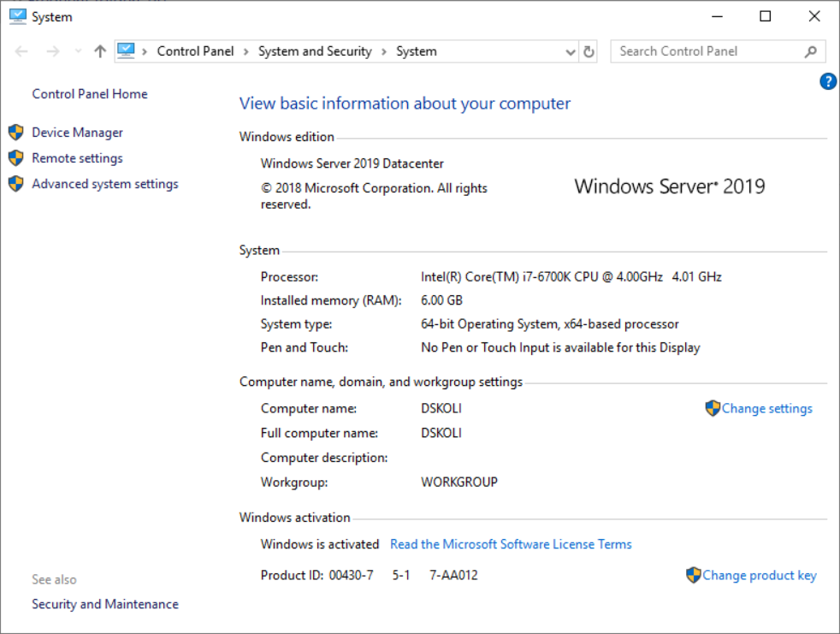Click the Windows Server 2019 logo
The height and width of the screenshot is (634, 840).
(x=670, y=186)
